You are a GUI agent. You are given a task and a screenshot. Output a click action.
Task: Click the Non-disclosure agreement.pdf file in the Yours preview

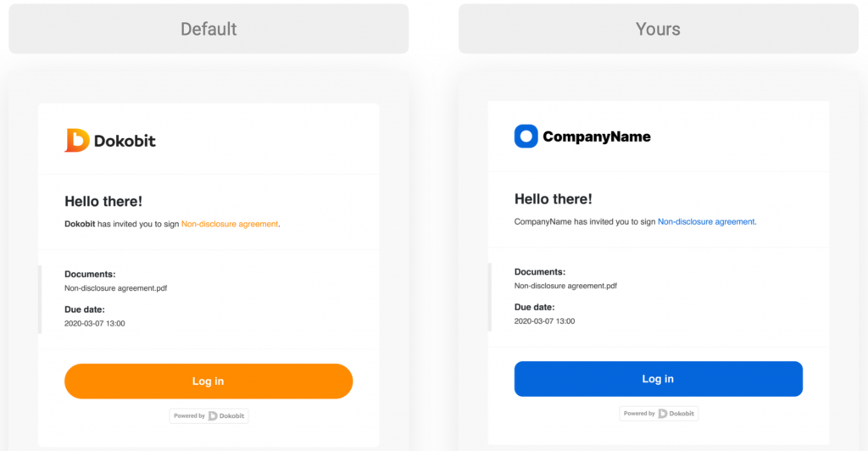[x=565, y=286]
